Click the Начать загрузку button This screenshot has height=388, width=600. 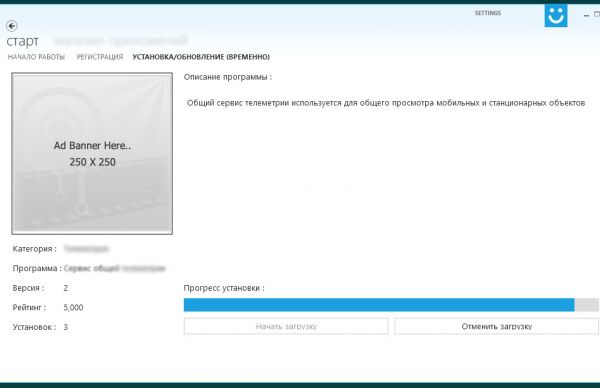286,326
